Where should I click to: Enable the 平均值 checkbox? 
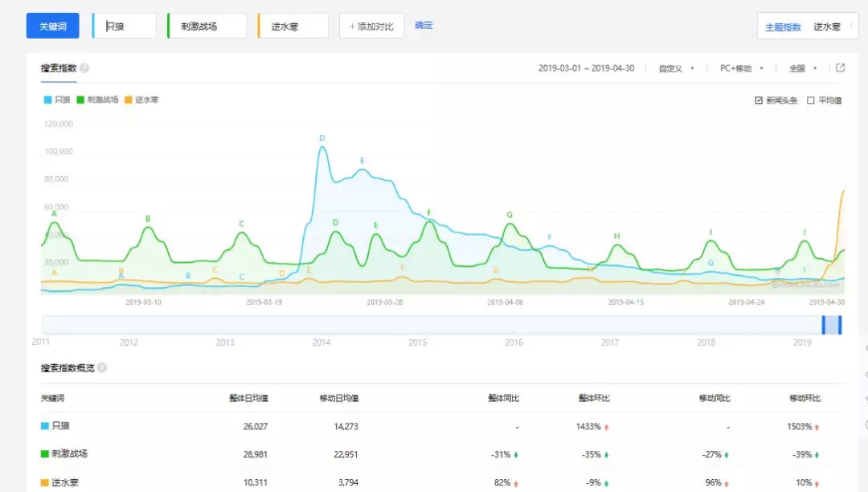[x=810, y=100]
